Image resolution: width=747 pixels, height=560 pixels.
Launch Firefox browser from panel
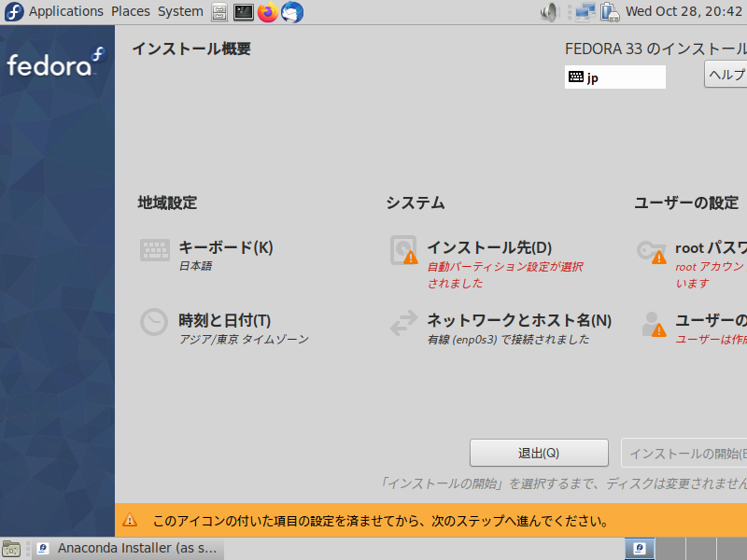268,12
